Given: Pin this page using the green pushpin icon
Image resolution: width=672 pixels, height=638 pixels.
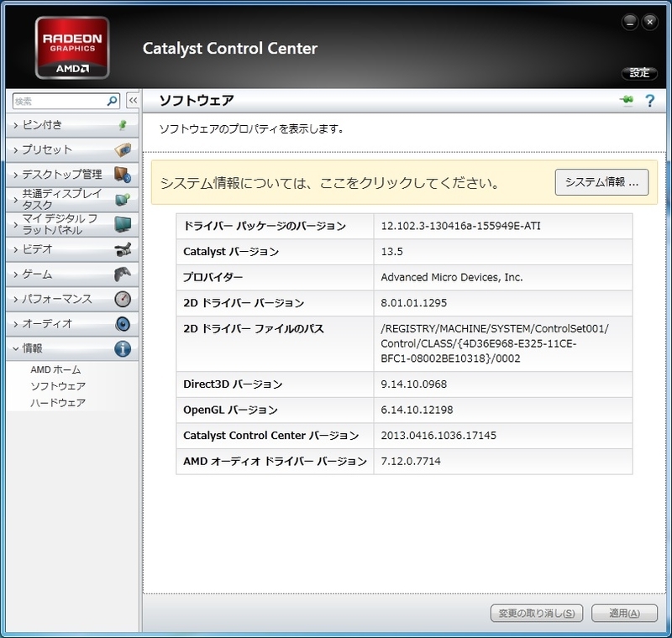Looking at the screenshot, I should (x=627, y=101).
